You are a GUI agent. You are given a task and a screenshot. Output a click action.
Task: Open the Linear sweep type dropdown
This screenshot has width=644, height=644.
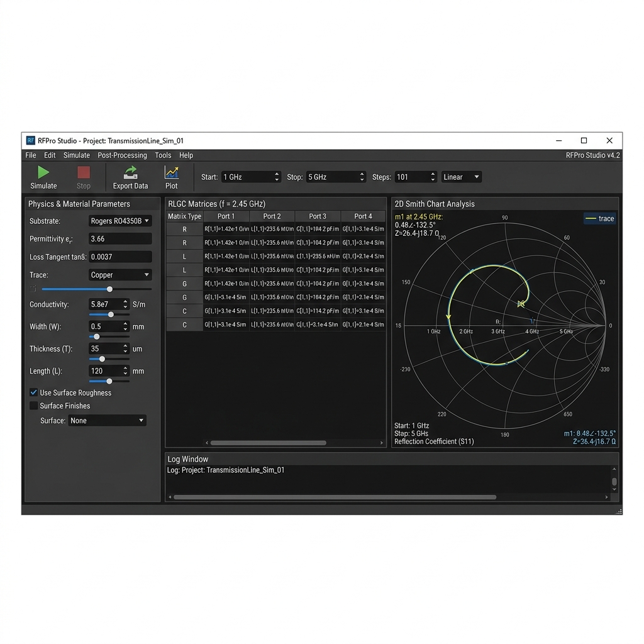(461, 177)
